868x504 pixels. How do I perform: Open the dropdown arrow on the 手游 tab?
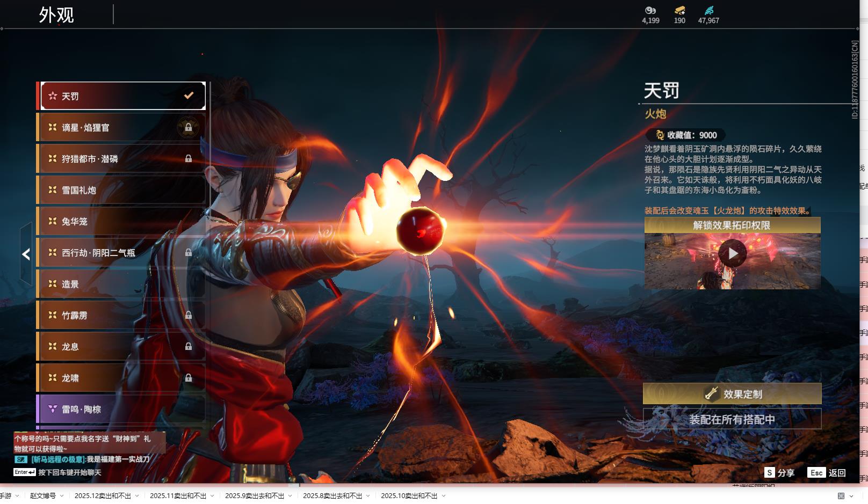click(x=17, y=496)
